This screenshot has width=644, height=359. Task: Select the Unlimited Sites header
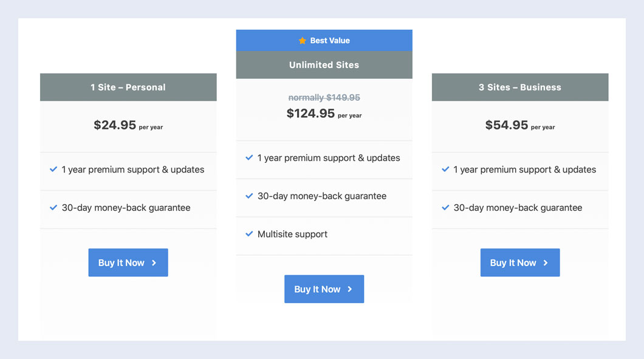[324, 65]
